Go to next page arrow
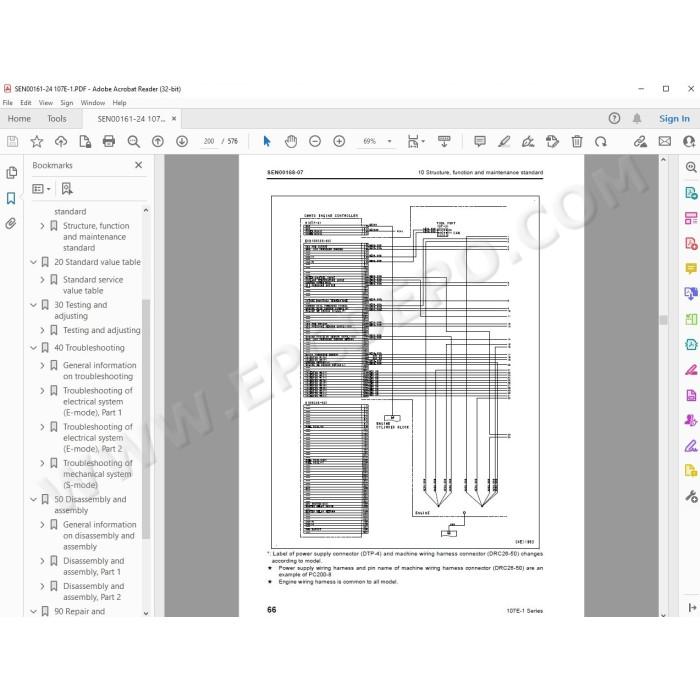The width and height of the screenshot is (700, 700). pos(182,142)
